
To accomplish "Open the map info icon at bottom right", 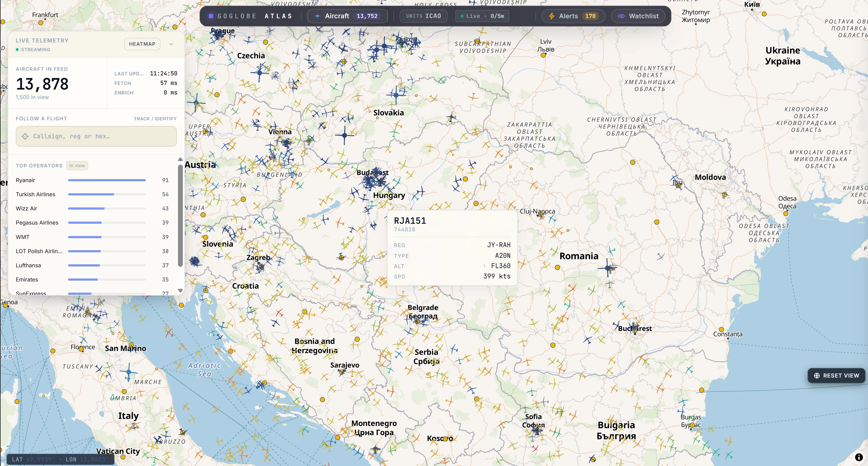I will 859,458.
